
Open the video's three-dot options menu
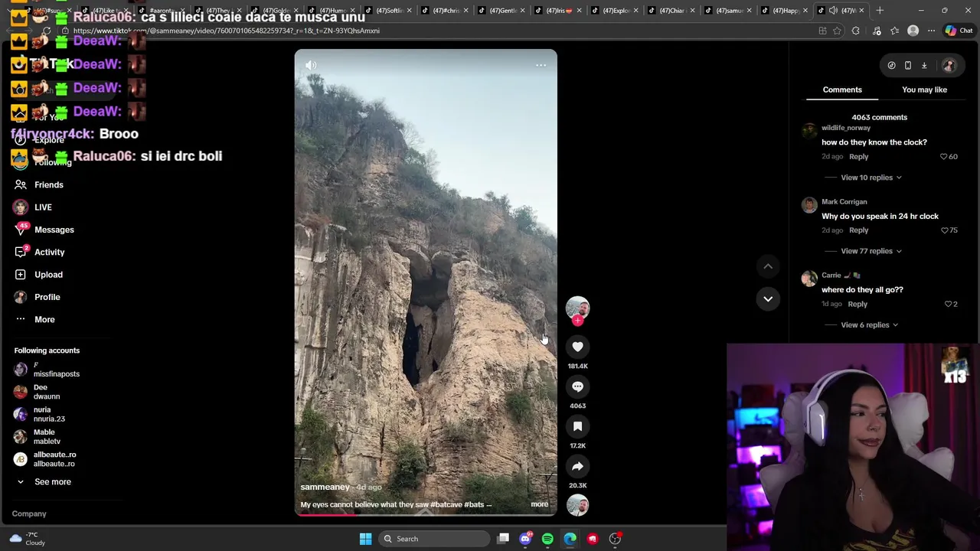point(541,66)
